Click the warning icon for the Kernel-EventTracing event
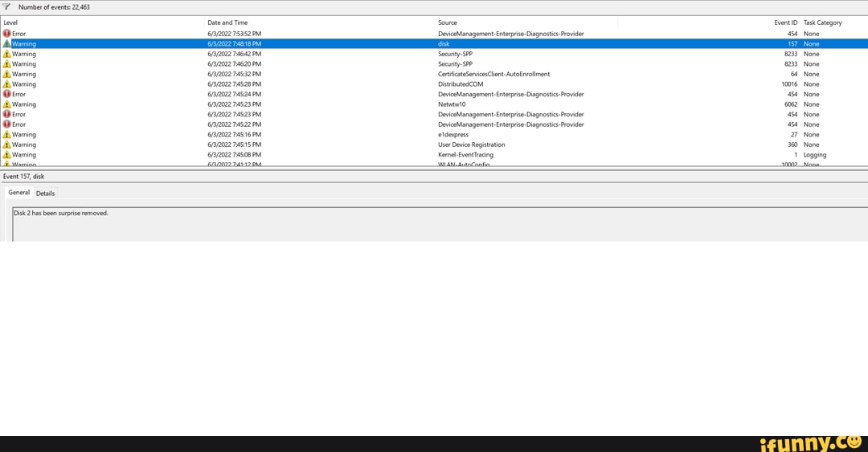This screenshot has height=452, width=868. [x=7, y=155]
